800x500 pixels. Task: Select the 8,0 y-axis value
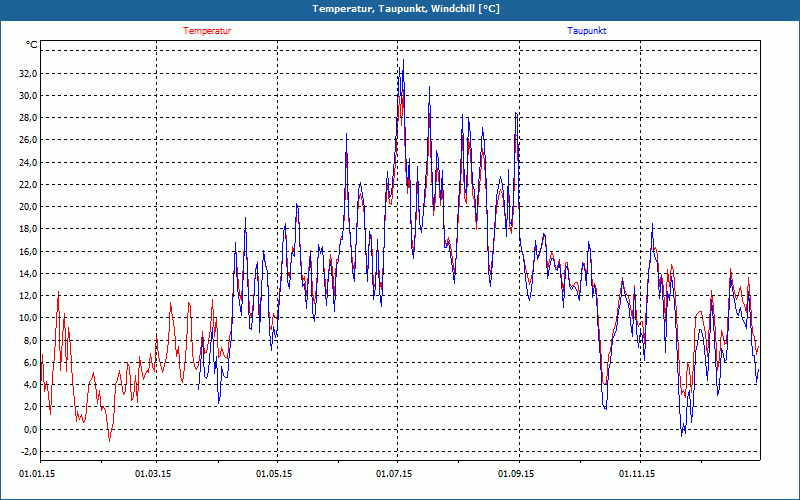[30, 340]
